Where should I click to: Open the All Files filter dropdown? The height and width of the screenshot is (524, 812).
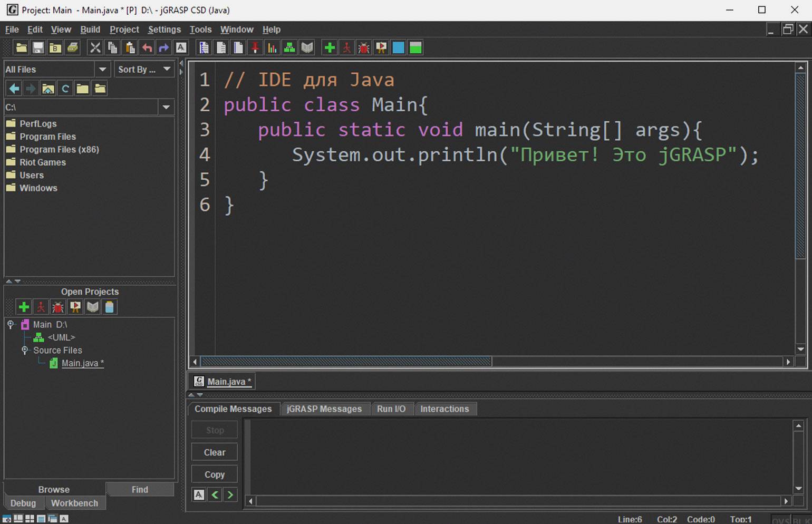[102, 69]
